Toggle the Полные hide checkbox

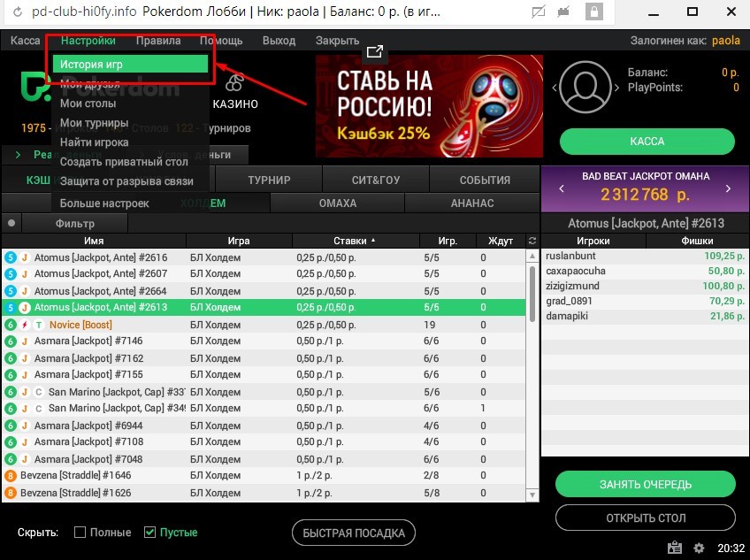[80, 532]
